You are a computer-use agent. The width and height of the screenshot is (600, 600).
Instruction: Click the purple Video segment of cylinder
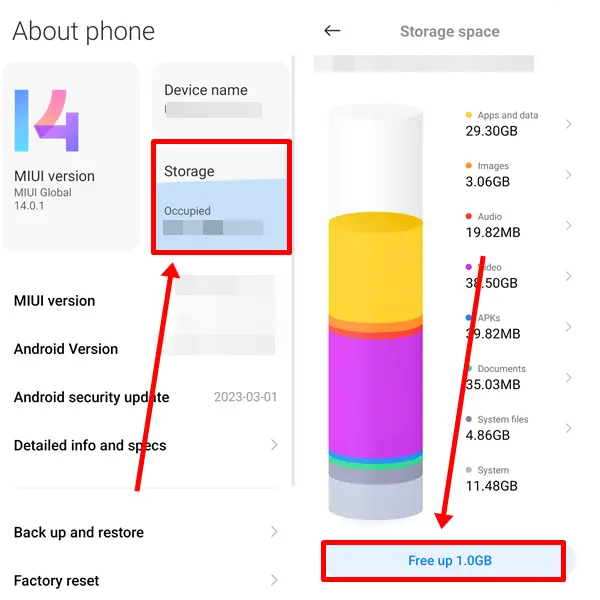(378, 390)
